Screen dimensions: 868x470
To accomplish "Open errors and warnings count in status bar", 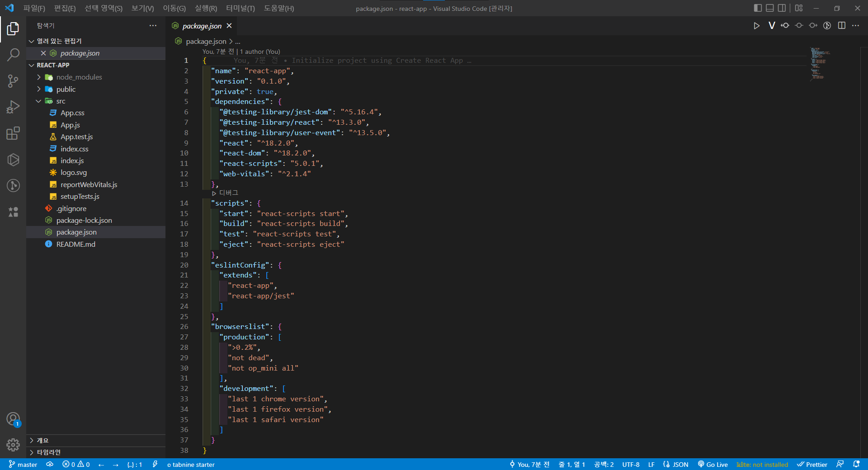I will pos(76,465).
